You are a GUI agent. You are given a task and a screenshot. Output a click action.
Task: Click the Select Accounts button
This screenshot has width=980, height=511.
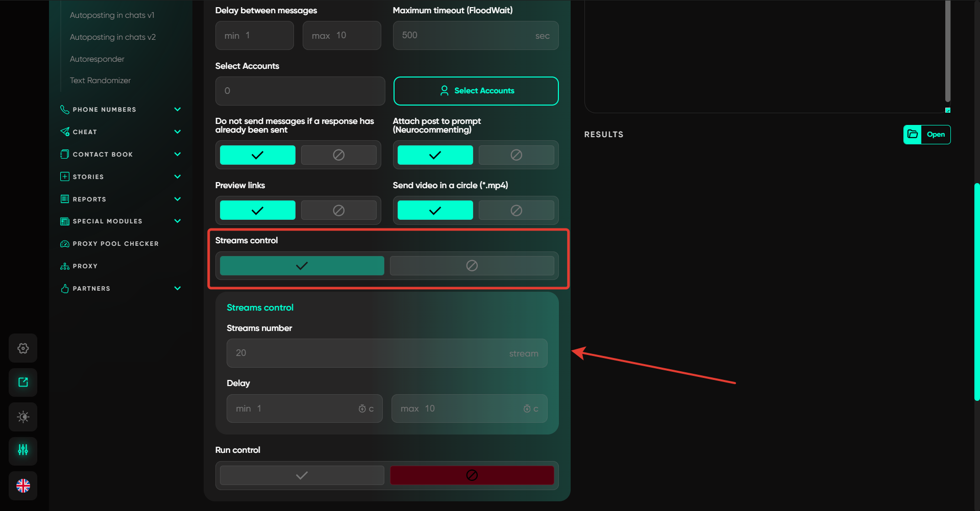[476, 91]
